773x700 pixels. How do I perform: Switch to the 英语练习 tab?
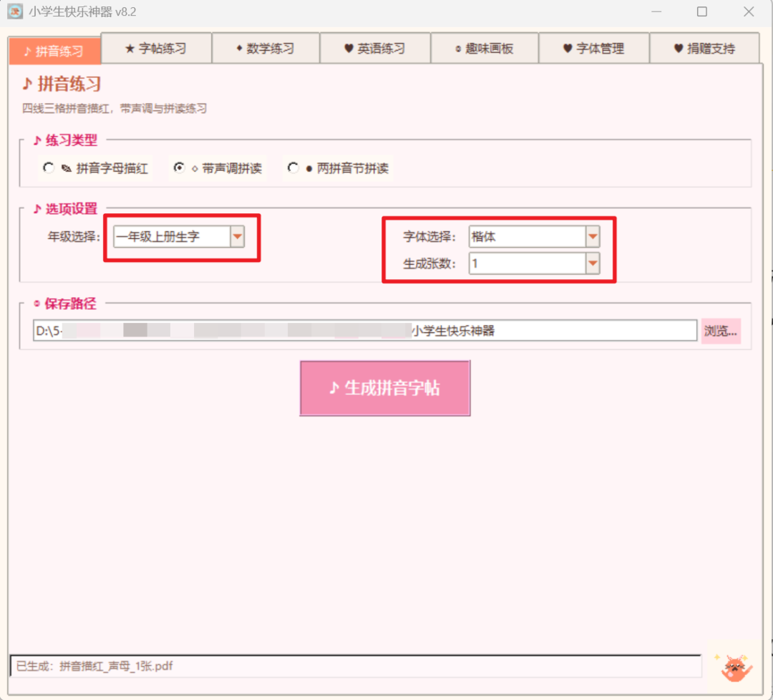tap(375, 48)
